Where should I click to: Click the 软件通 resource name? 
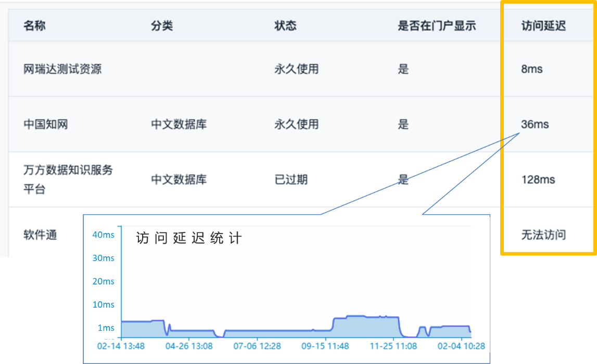[40, 235]
